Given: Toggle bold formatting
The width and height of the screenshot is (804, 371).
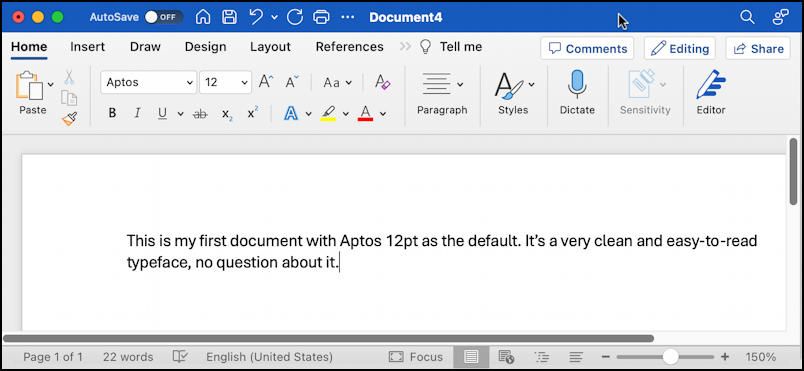Looking at the screenshot, I should pyautogui.click(x=112, y=113).
